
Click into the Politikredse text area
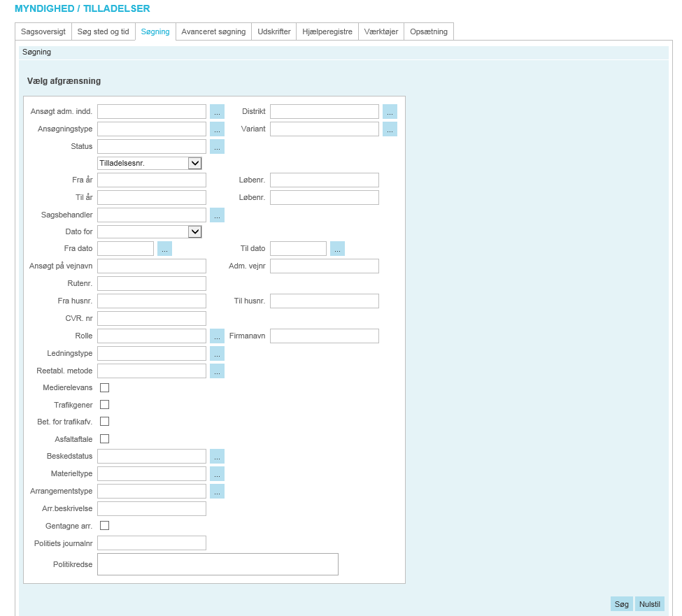(x=218, y=564)
